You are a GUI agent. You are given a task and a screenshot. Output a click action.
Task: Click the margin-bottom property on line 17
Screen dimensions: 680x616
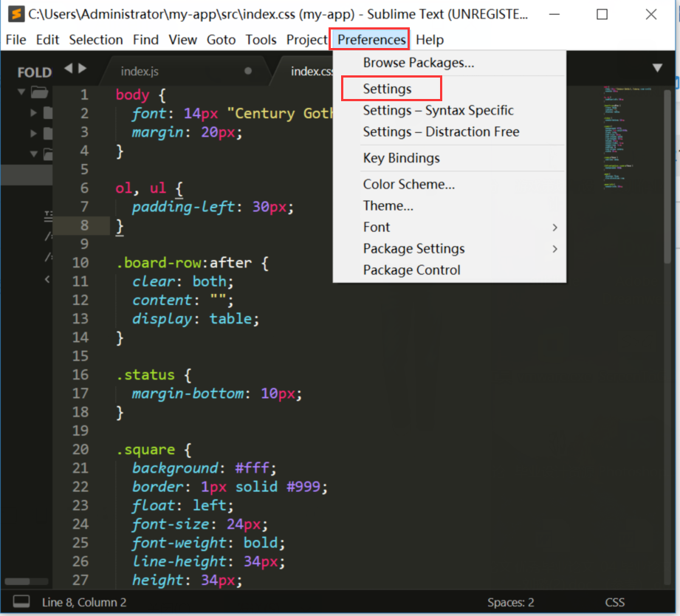coord(188,394)
